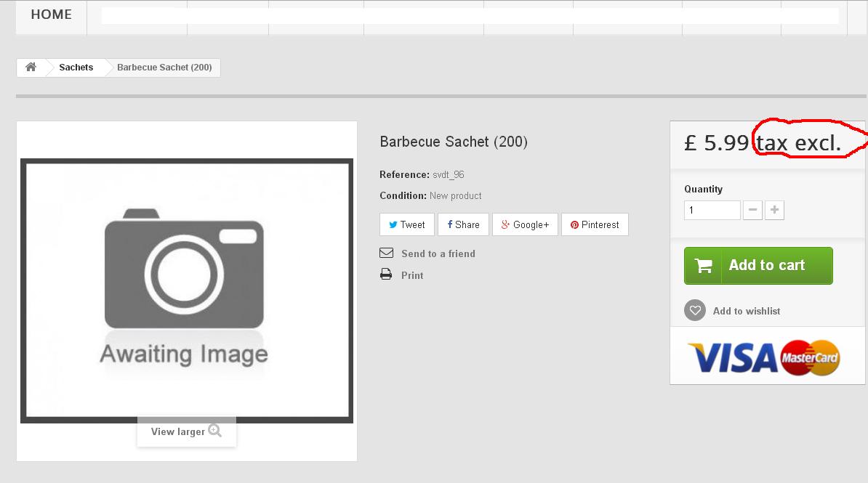Click the envelope mail icon
This screenshot has width=868, height=483.
click(387, 253)
